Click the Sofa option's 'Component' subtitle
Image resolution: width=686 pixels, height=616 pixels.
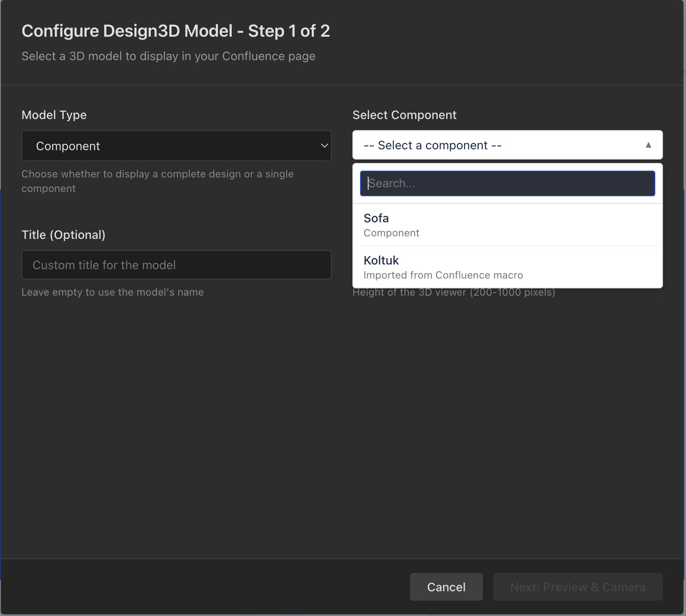click(391, 232)
